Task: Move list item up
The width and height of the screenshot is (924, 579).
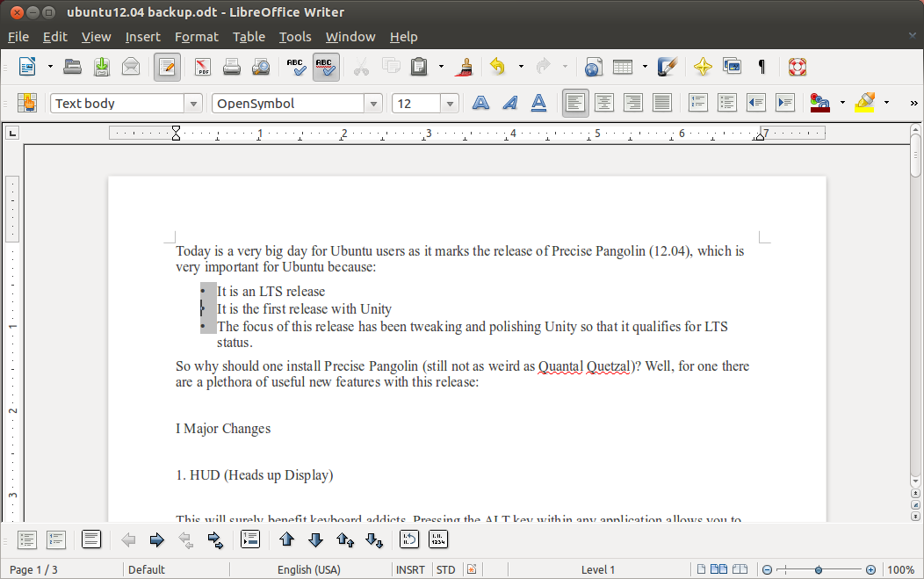Action: [x=287, y=539]
